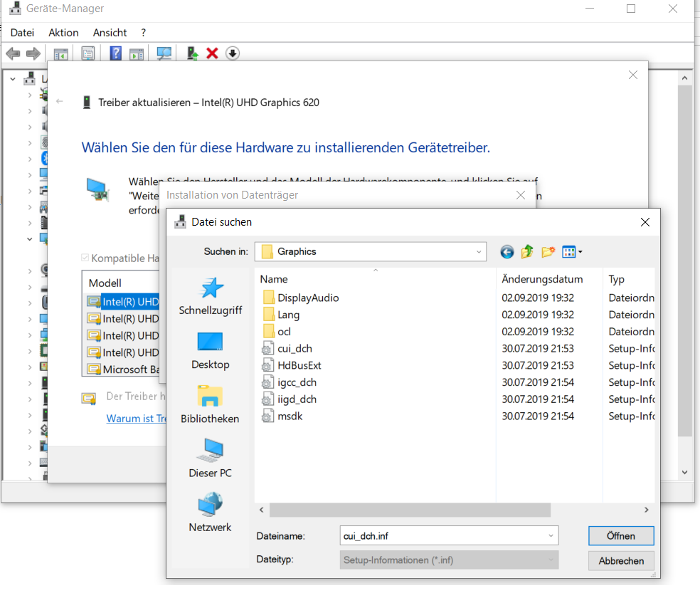700x593 pixels.
Task: Close the Datei suchen dialog
Action: pos(645,222)
